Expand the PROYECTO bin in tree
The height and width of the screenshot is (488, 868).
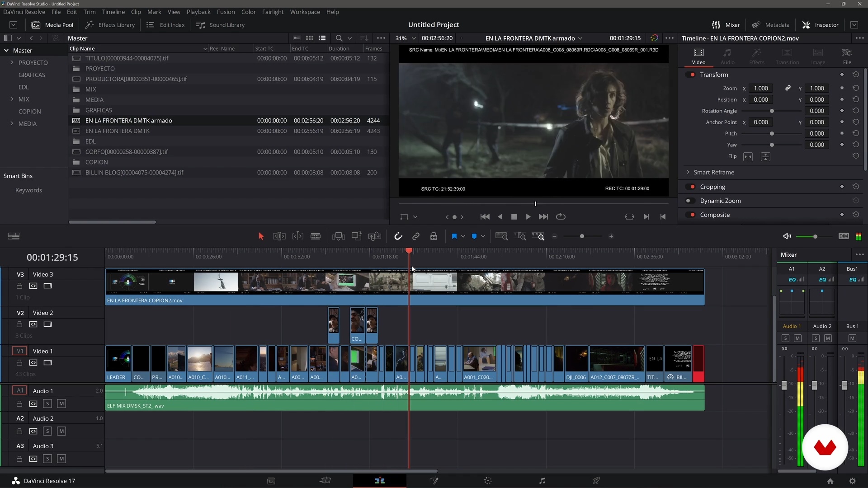coord(12,62)
